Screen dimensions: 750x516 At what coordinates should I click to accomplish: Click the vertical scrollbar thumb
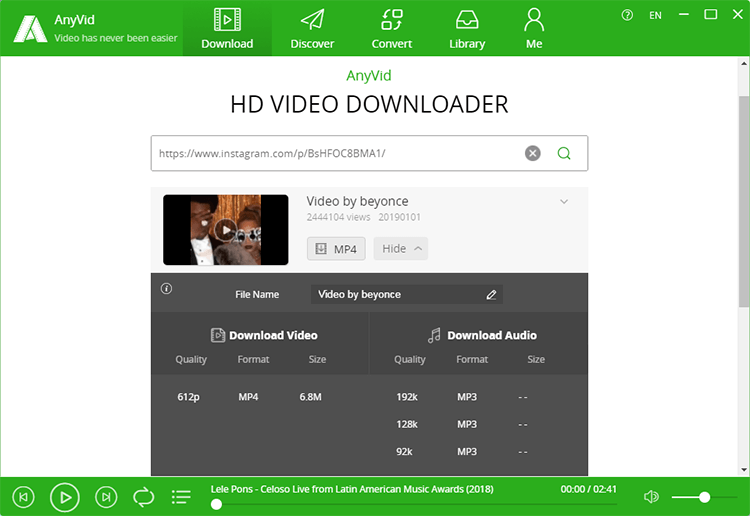pyautogui.click(x=744, y=201)
